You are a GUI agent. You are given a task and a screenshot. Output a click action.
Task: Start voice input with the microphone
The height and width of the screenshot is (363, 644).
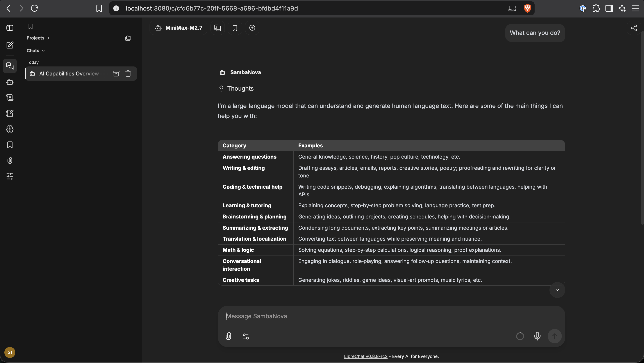point(537,336)
